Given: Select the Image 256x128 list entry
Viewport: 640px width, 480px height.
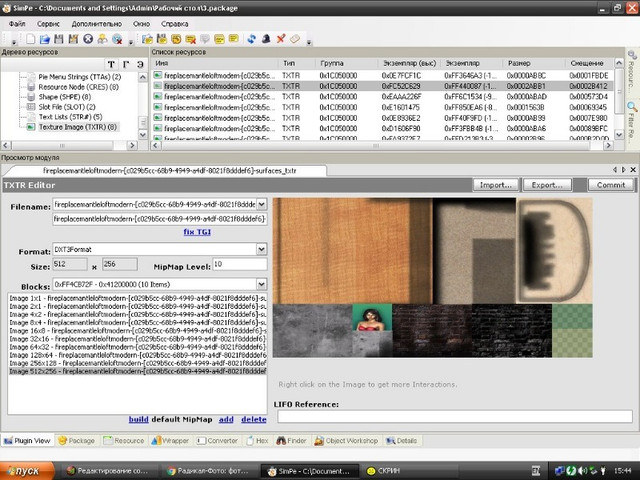Looking at the screenshot, I should 137,363.
